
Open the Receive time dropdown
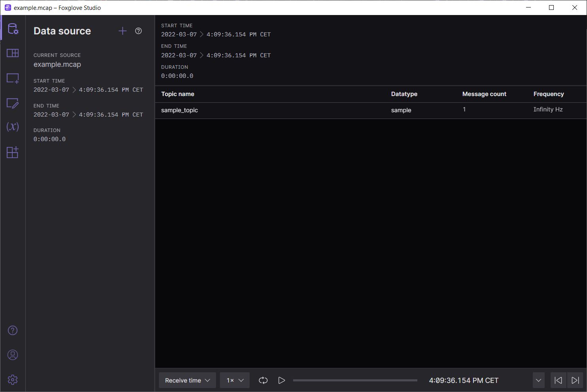coord(187,380)
